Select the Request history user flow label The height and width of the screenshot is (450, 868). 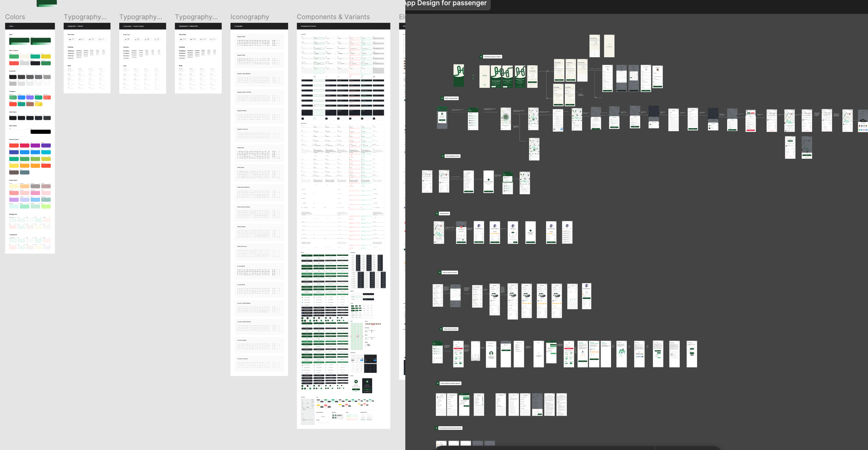450,273
